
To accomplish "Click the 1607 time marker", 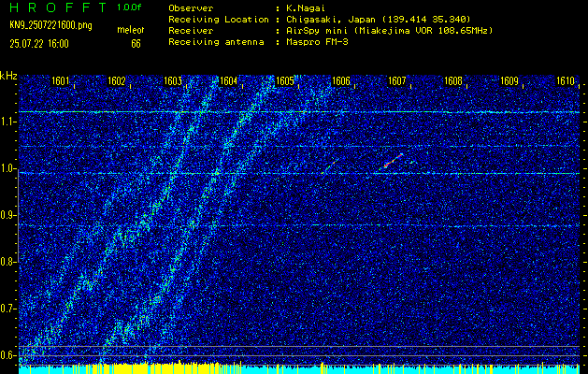I will [397, 81].
